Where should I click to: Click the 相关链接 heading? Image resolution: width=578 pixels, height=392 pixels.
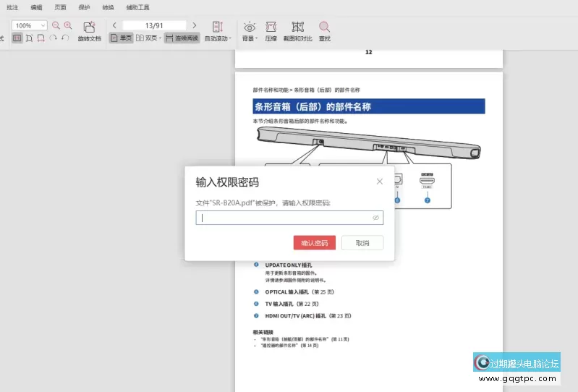(263, 332)
